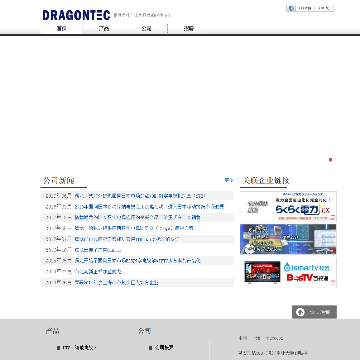Open the sixth (shortest) news headline link

(x=98, y=250)
